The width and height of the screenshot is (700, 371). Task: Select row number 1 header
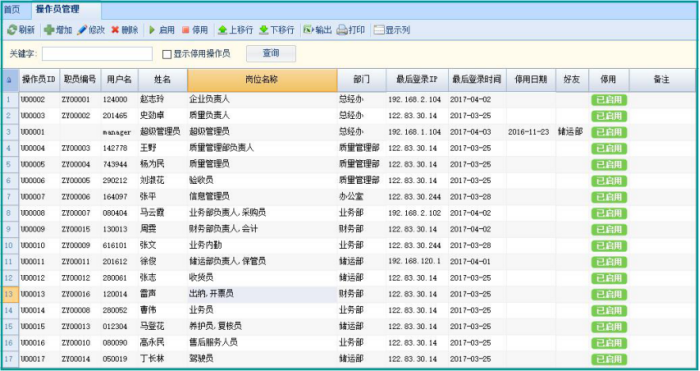tap(9, 100)
